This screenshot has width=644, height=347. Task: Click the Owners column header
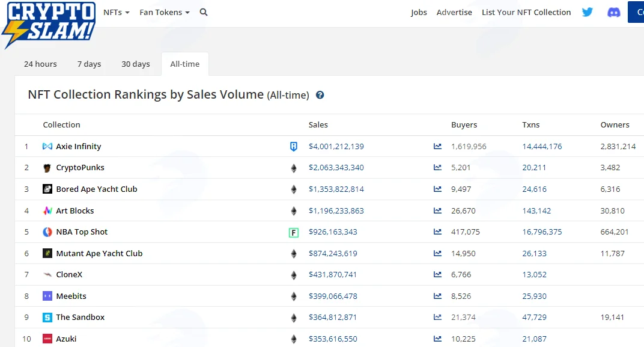point(615,124)
